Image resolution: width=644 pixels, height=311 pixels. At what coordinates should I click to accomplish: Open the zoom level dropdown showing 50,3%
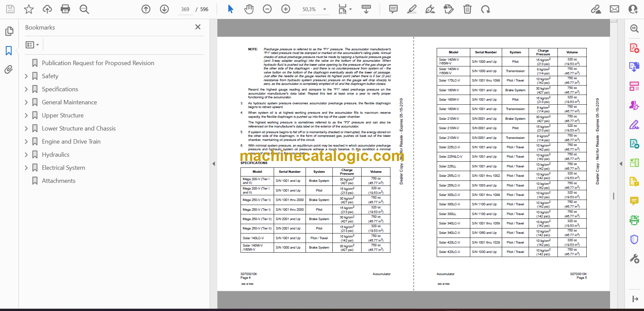[x=314, y=9]
